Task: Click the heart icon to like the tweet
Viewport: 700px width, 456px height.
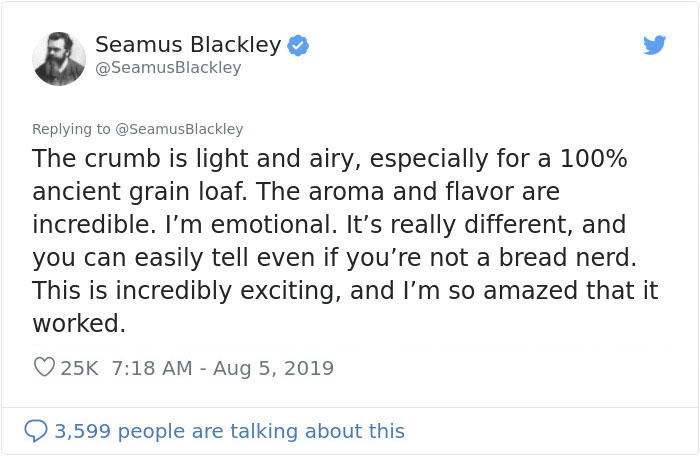Action: coord(44,368)
